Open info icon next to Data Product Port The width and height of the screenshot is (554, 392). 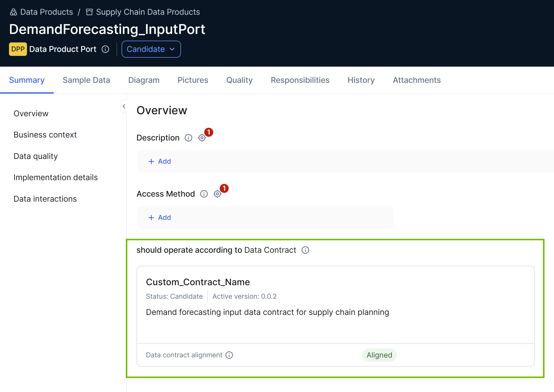(x=105, y=49)
